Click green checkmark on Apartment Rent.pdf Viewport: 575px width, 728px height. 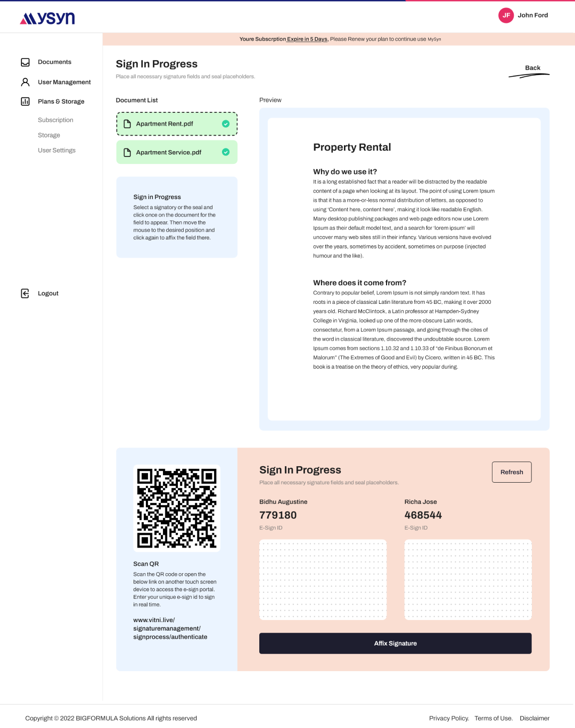click(x=226, y=124)
